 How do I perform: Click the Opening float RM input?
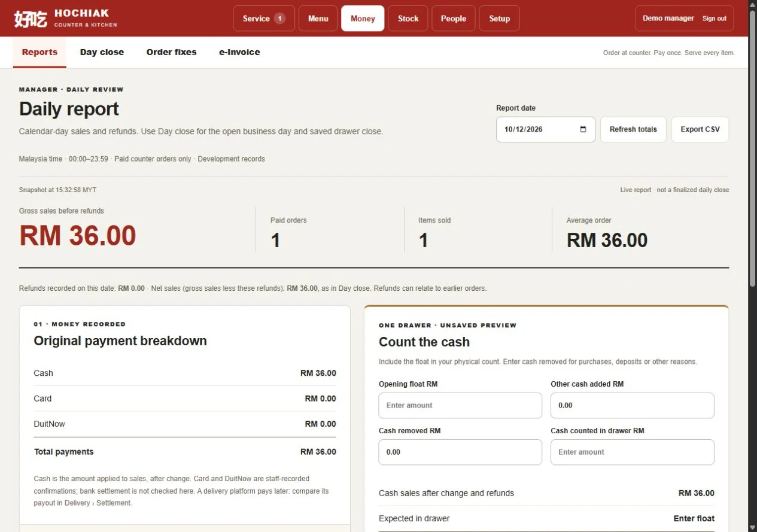(460, 406)
